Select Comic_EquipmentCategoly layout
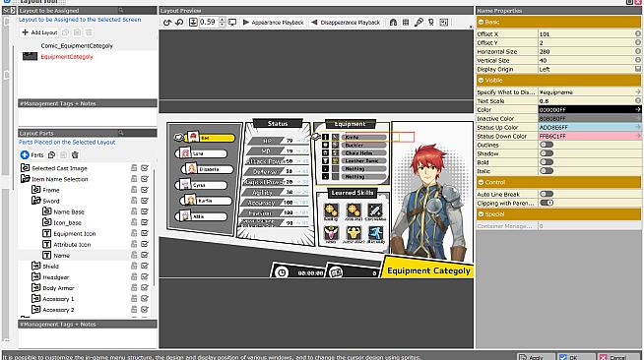 click(77, 45)
